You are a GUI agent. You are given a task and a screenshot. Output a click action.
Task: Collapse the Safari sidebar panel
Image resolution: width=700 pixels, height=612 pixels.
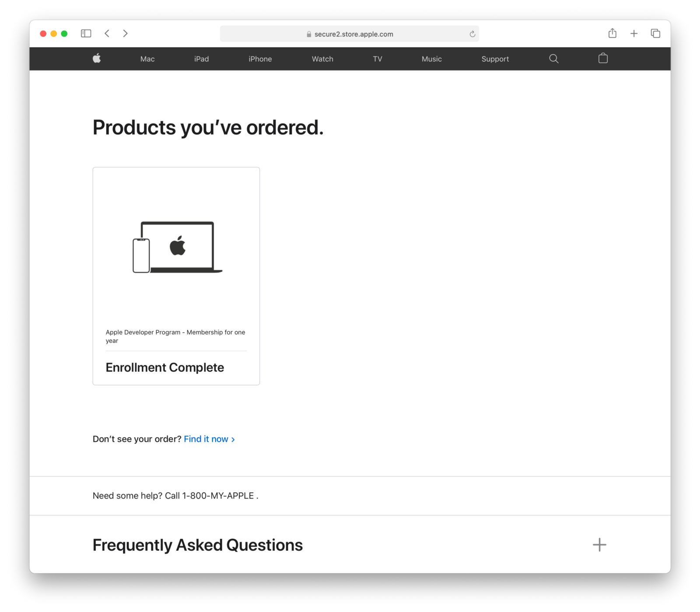click(86, 33)
